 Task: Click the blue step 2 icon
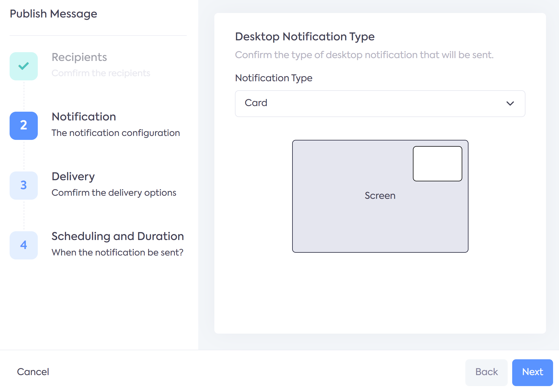point(24,126)
